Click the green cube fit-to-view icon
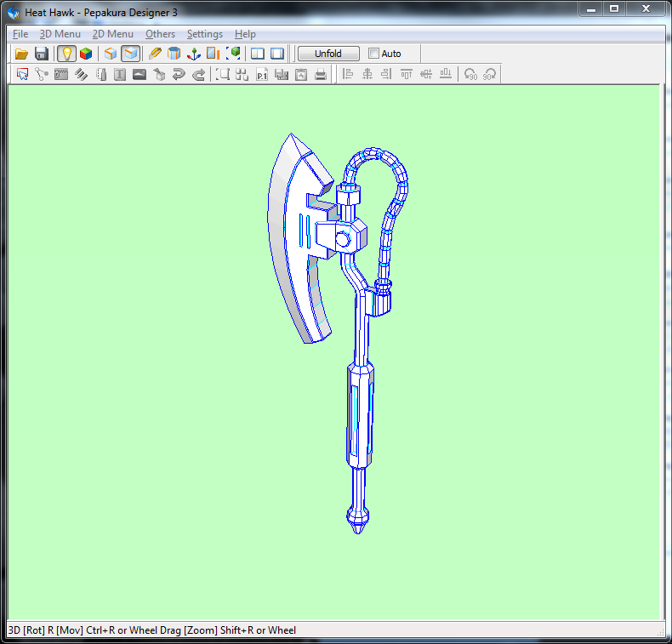Image resolution: width=672 pixels, height=644 pixels. click(234, 54)
